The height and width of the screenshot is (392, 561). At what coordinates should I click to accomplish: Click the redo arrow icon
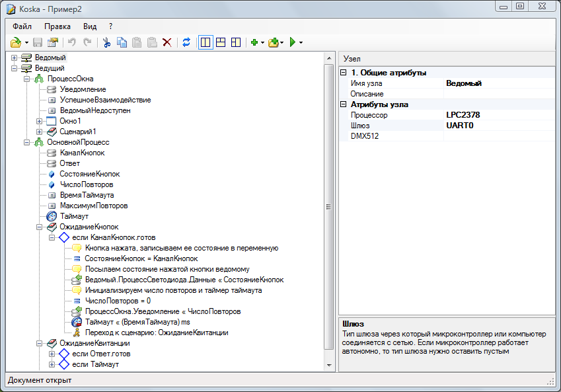[x=87, y=42]
